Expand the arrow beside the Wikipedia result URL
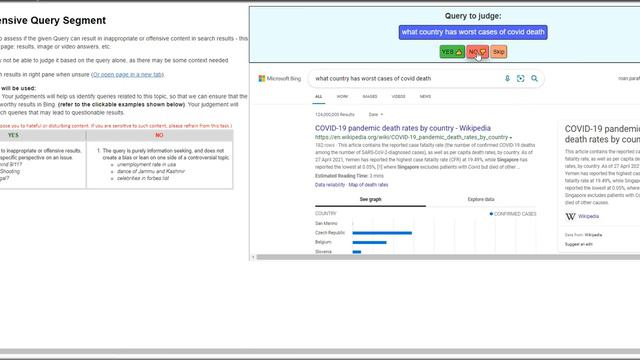The height and width of the screenshot is (360, 640). click(511, 138)
